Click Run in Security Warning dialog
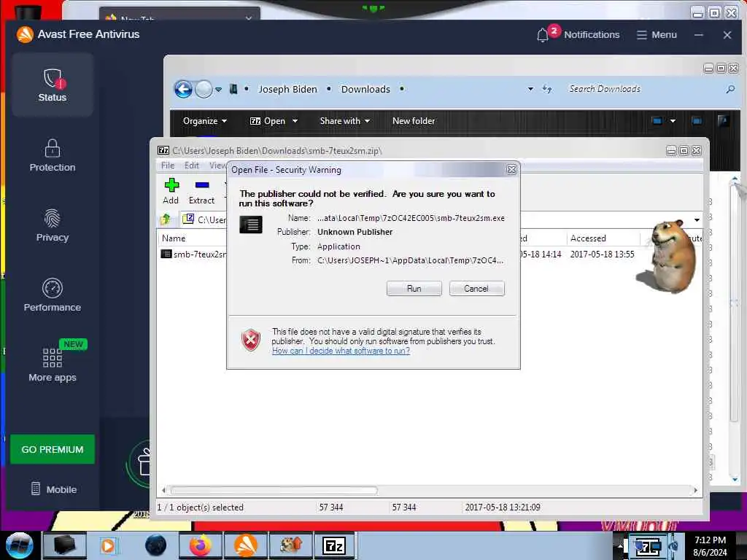The height and width of the screenshot is (560, 747). point(414,289)
